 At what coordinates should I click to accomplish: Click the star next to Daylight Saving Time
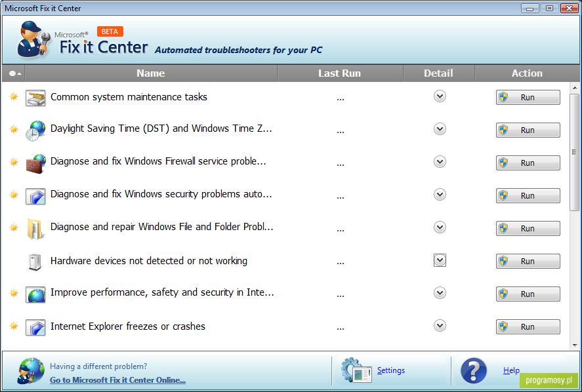tap(14, 129)
